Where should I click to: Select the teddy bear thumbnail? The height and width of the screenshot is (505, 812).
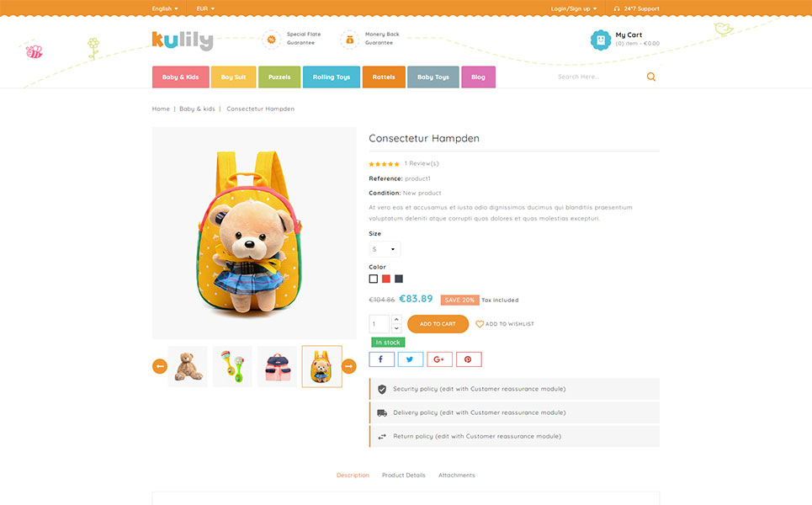188,366
